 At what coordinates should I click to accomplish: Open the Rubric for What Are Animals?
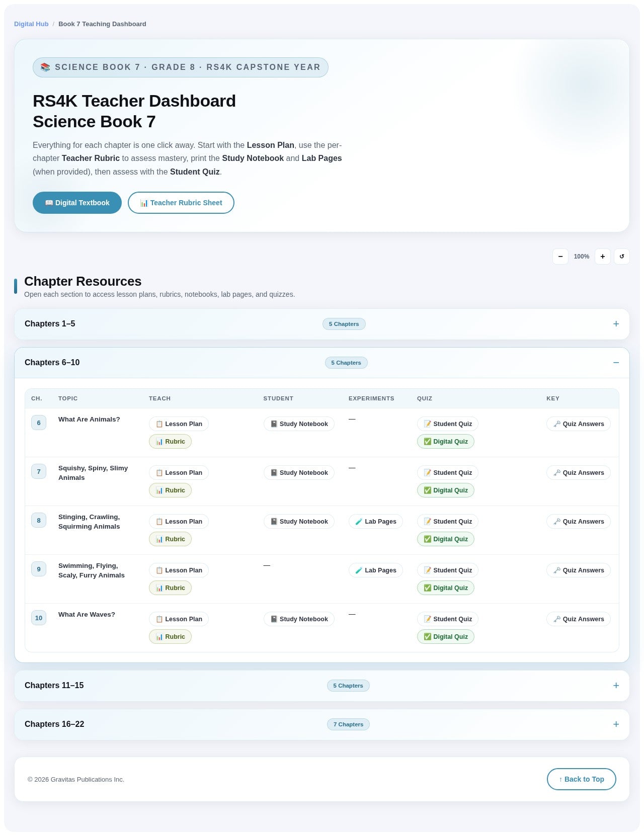170,442
